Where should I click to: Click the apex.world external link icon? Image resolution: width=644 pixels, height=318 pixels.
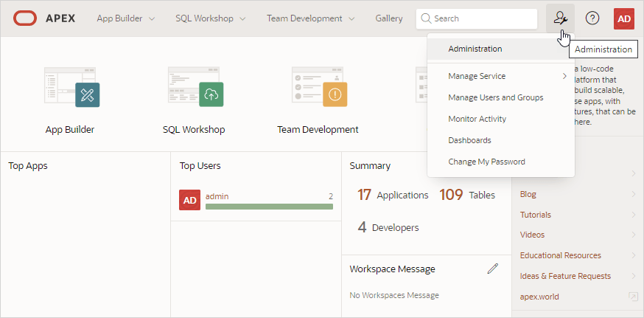(x=632, y=297)
